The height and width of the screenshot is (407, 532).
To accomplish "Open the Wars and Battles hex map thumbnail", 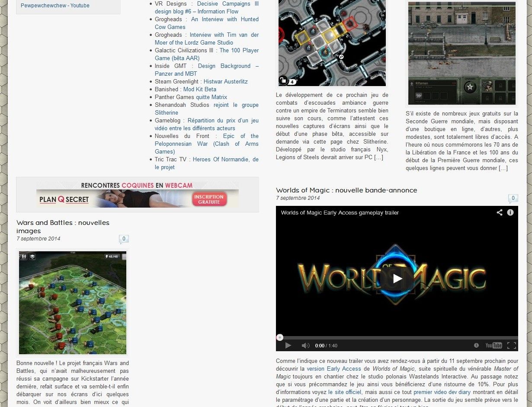I will click(x=73, y=303).
